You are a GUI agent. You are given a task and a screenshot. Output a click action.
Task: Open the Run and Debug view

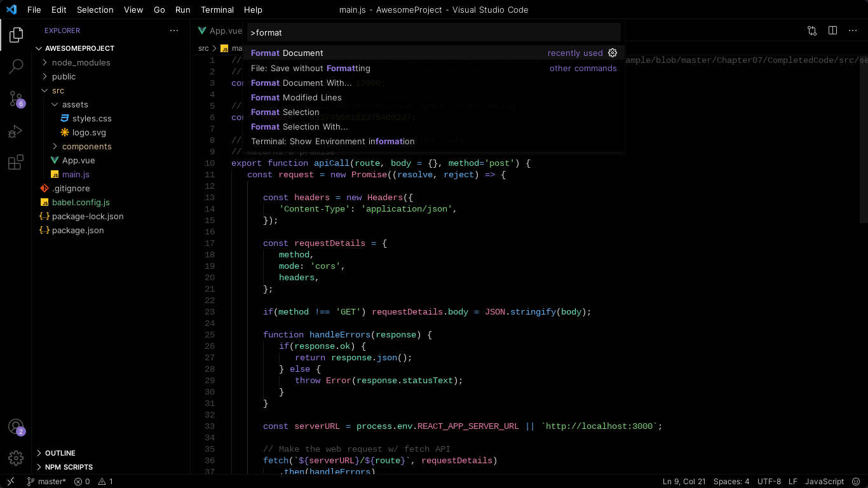point(16,131)
